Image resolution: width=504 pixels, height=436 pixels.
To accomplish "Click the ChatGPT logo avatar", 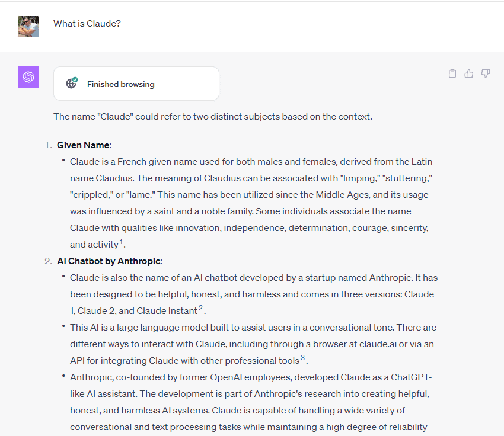I will (28, 77).
